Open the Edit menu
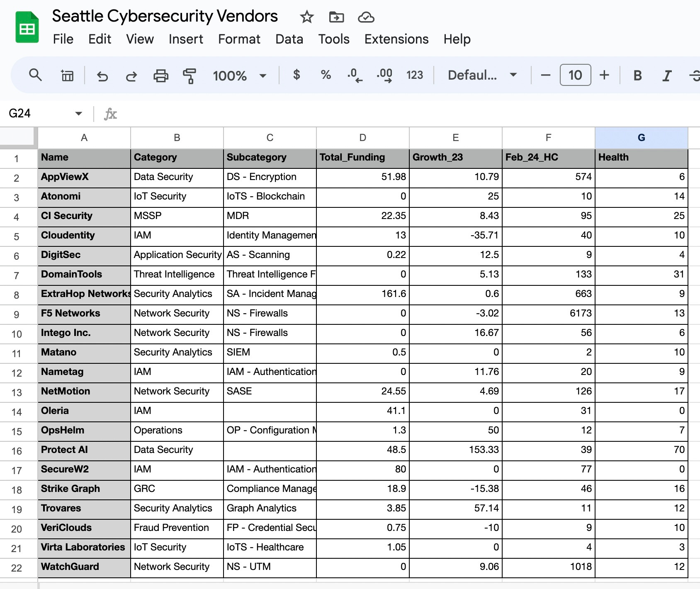 [x=100, y=39]
